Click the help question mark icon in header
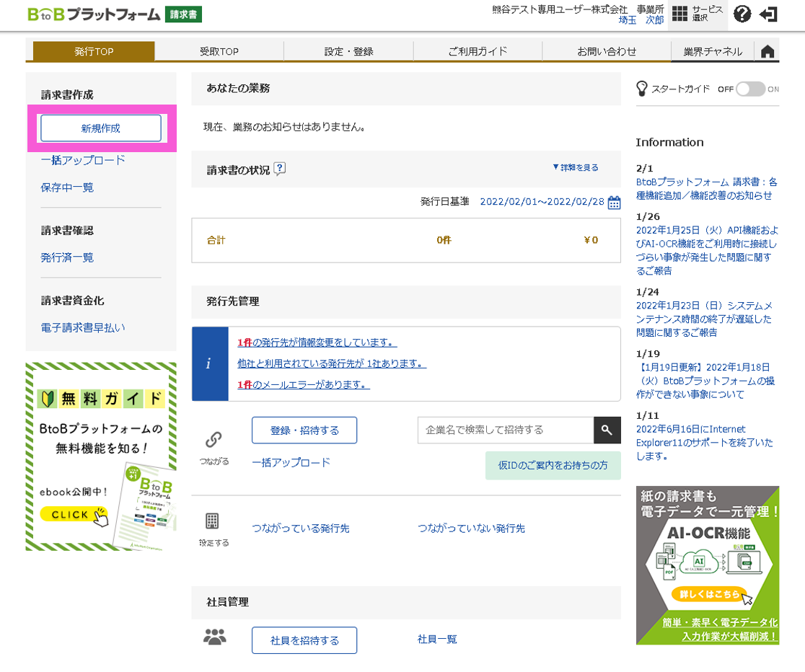805x672 pixels. pos(742,14)
